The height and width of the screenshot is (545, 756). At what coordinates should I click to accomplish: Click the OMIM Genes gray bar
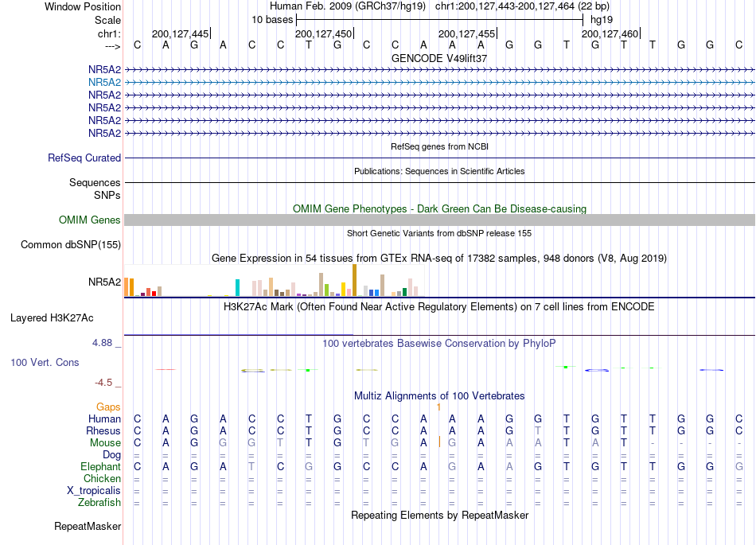[x=439, y=220]
